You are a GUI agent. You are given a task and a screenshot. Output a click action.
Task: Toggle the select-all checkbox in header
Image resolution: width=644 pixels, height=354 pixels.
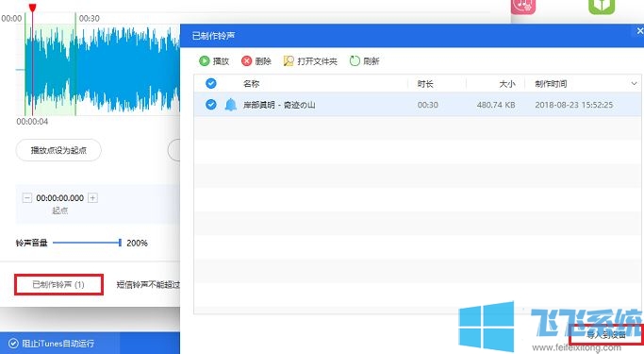click(x=210, y=83)
